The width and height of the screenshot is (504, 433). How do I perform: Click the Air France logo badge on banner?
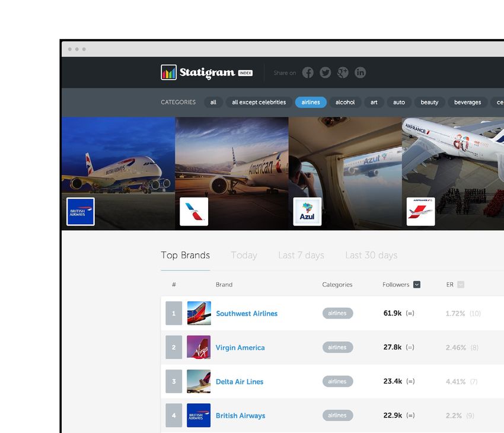(x=421, y=212)
